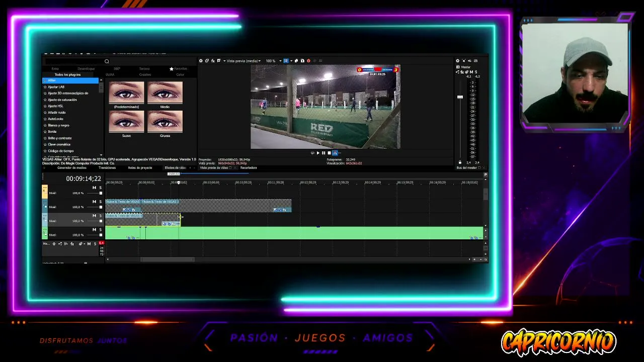Save preview snapshot to file

(302, 61)
